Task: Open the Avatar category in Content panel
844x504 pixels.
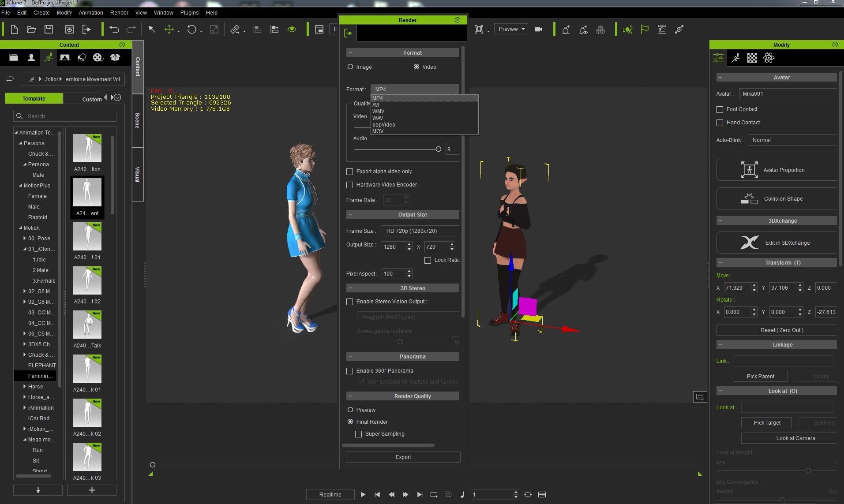Action: [31, 57]
